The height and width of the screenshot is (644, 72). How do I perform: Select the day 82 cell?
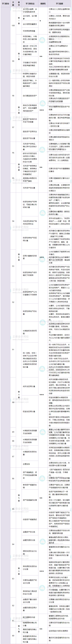[13, 605]
